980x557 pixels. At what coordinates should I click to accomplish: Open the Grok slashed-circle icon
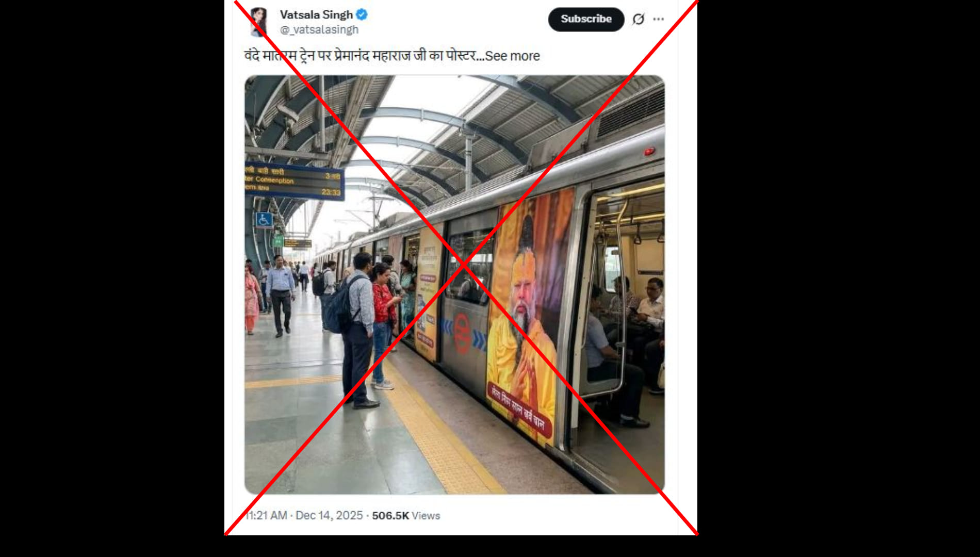click(x=639, y=19)
